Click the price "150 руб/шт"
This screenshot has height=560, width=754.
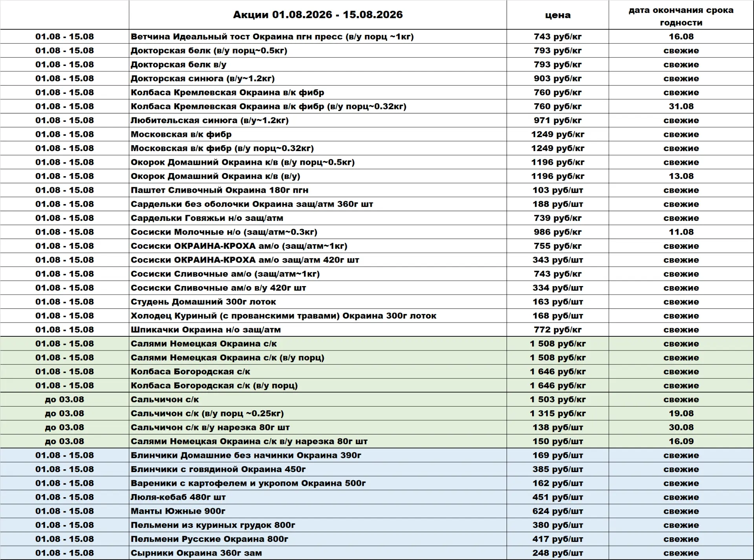(x=558, y=441)
